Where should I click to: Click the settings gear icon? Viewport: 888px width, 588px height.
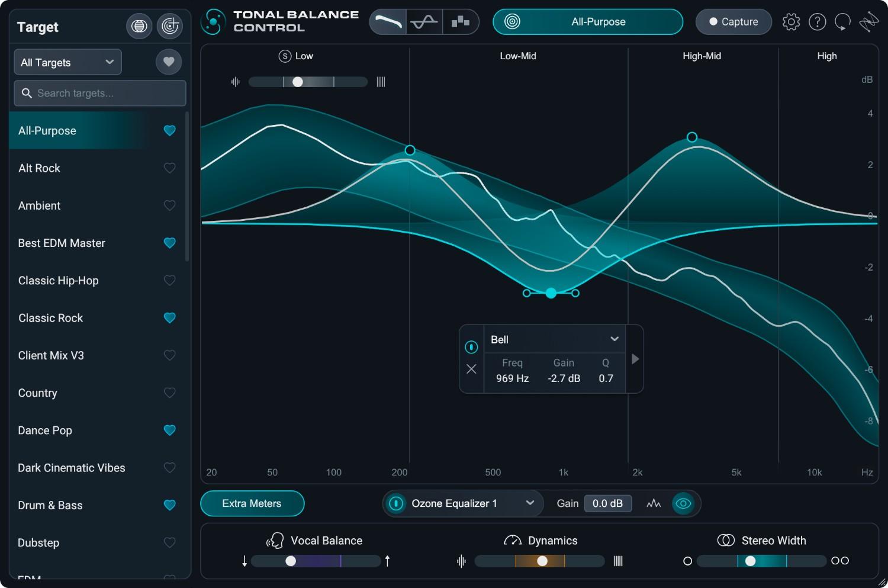click(x=791, y=21)
